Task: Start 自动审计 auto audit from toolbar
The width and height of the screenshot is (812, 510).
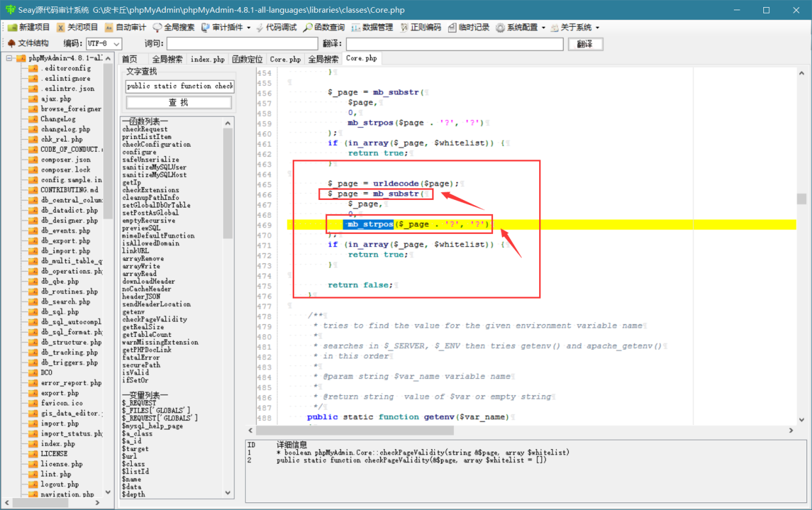Action: point(126,28)
